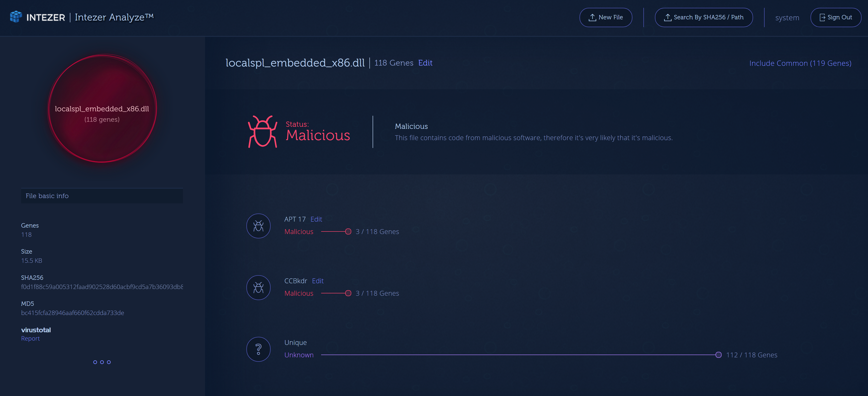The image size is (868, 396).
Task: Click the CCBkdr gene bar marker
Action: (x=348, y=293)
